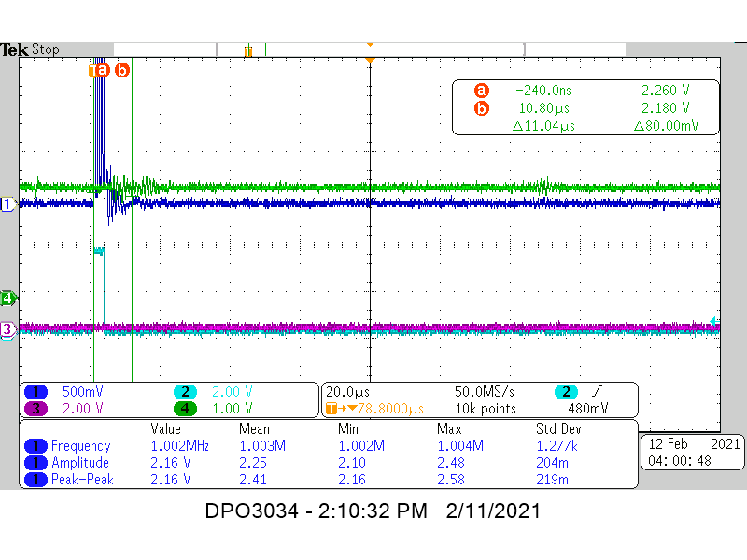The height and width of the screenshot is (560, 747).
Task: Click the Channel 3 marker on the left edge
Action: click(7, 329)
